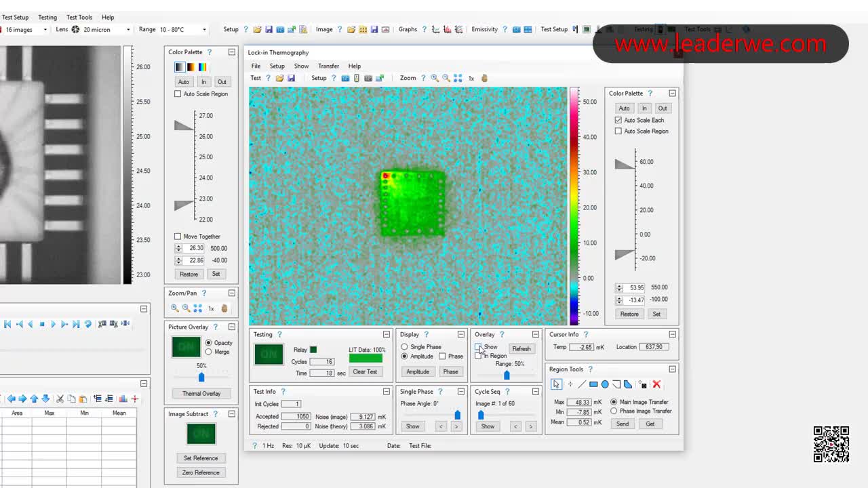Click the zoom in magnifier in Zoom/Pan panel
The height and width of the screenshot is (488, 868).
click(x=174, y=308)
